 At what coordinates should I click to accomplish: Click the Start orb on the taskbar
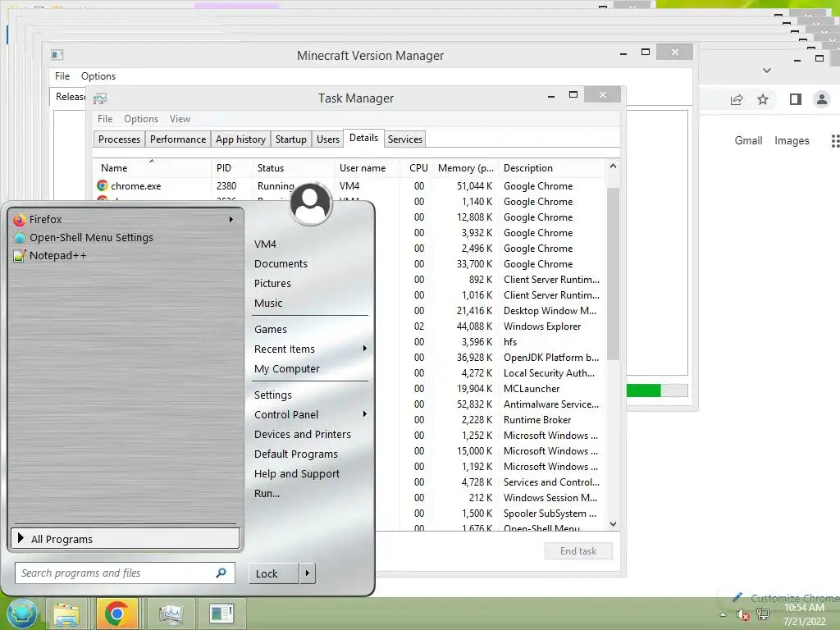(x=21, y=614)
